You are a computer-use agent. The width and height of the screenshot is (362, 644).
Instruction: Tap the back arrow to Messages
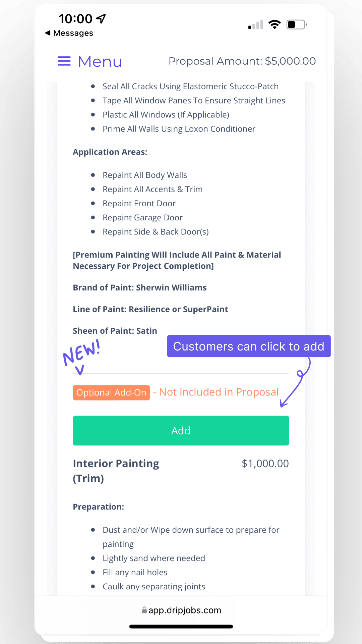48,33
